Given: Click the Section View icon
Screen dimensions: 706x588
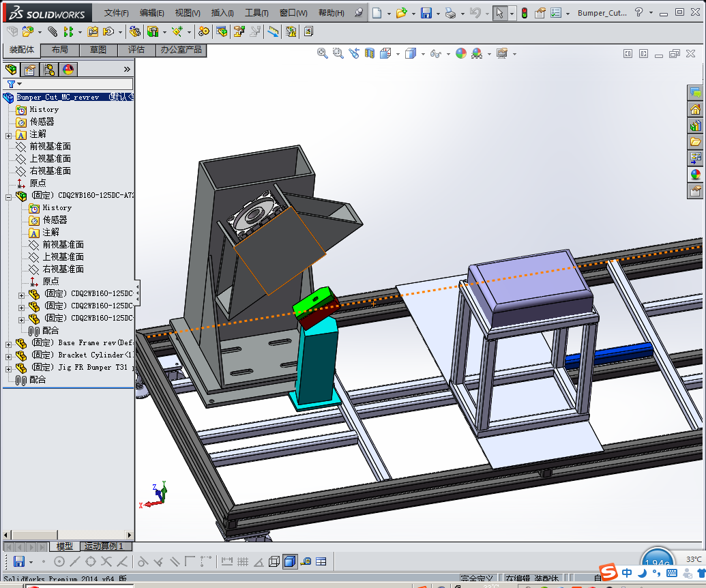Looking at the screenshot, I should pos(370,54).
